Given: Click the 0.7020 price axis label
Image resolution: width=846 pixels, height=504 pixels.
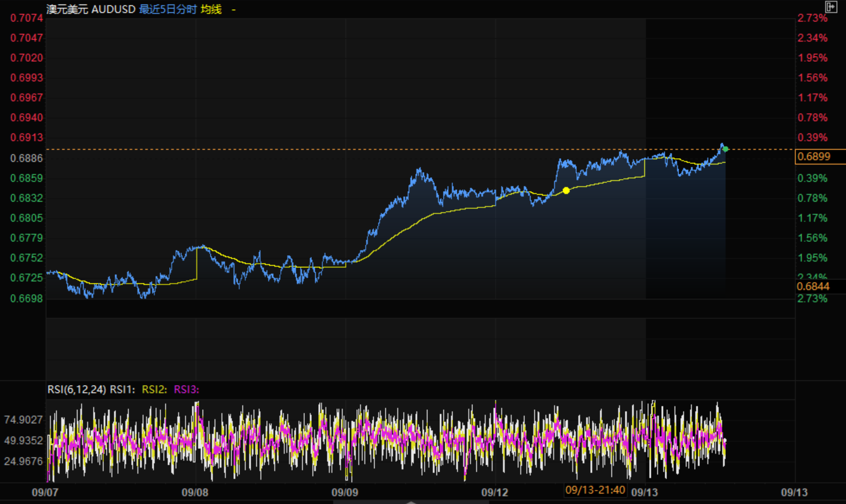Looking at the screenshot, I should [x=27, y=58].
